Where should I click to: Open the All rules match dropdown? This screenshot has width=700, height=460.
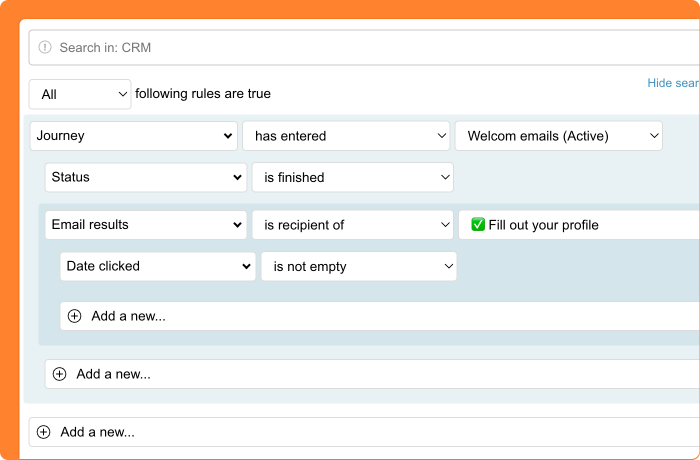pyautogui.click(x=80, y=94)
